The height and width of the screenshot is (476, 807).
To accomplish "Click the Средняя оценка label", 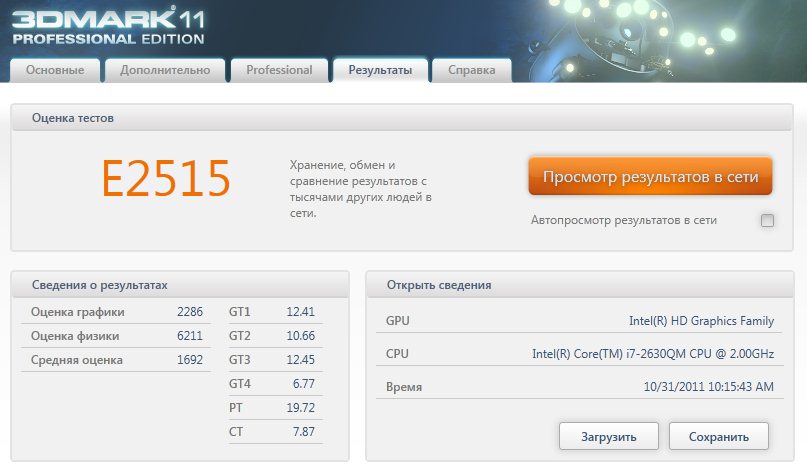I will pos(77,360).
